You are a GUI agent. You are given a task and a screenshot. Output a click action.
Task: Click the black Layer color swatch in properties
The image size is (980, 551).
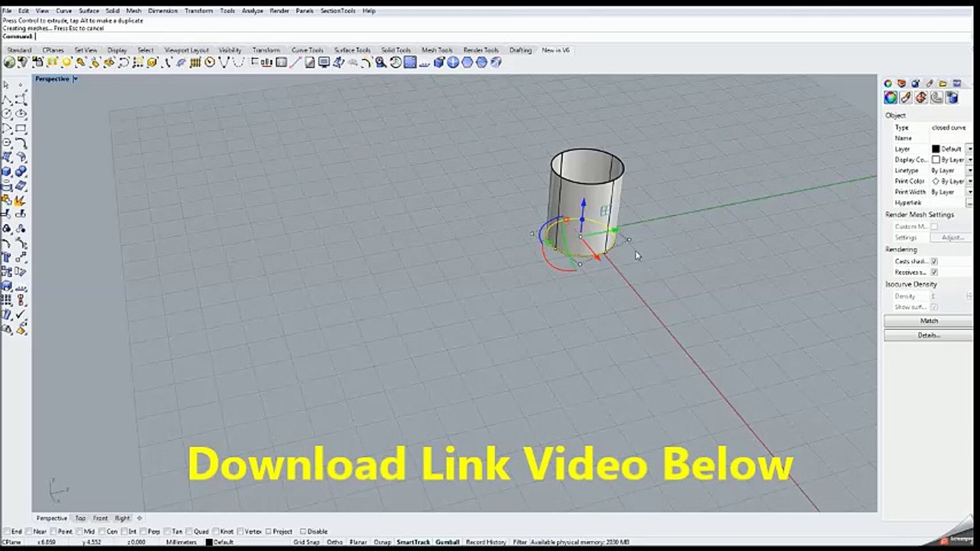(x=936, y=149)
